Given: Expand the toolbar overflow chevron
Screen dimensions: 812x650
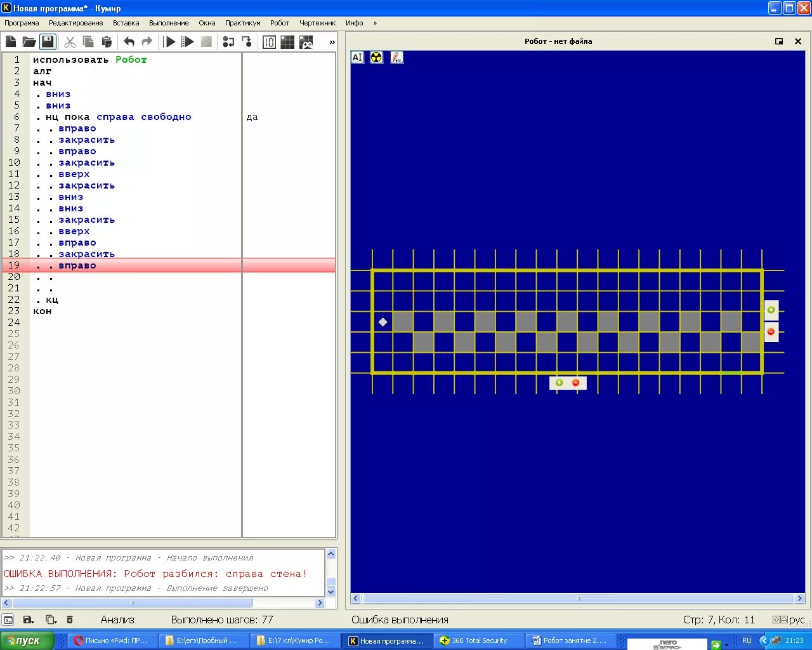Looking at the screenshot, I should (x=332, y=42).
